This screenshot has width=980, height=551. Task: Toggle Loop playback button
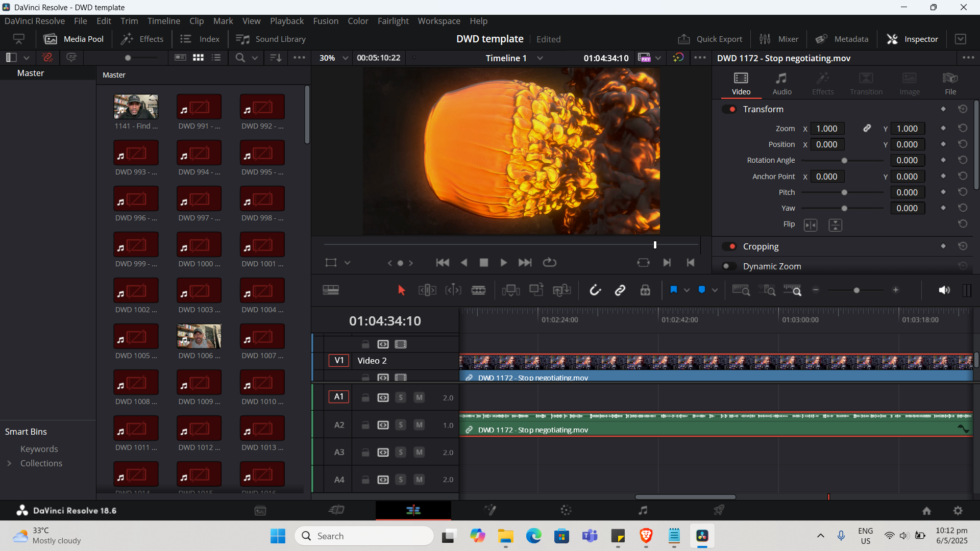(549, 263)
